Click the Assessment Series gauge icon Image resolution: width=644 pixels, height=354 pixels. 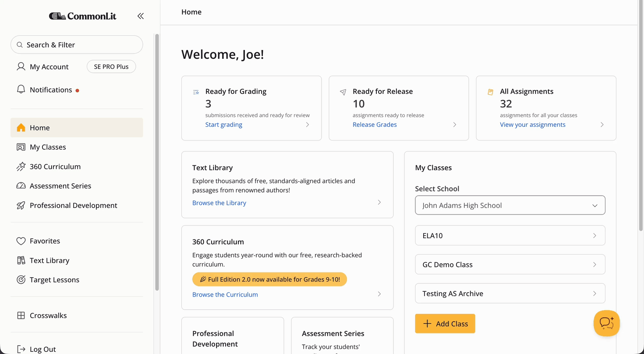pos(21,186)
